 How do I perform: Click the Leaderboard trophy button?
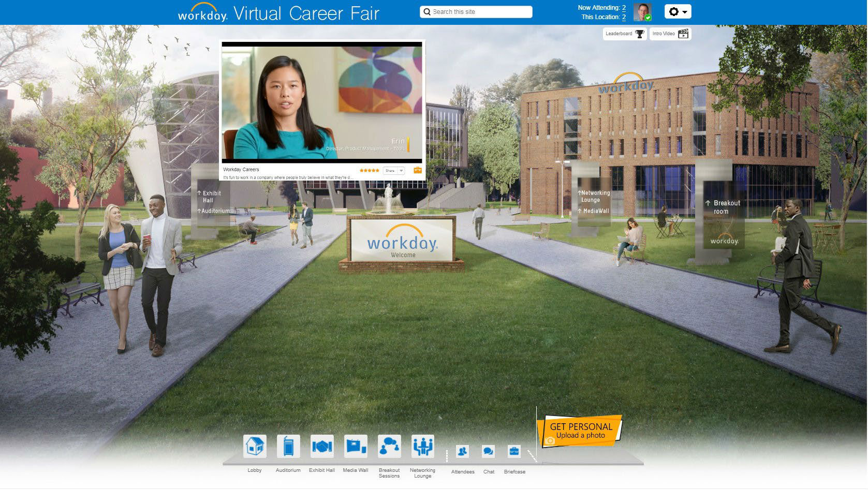pos(625,34)
